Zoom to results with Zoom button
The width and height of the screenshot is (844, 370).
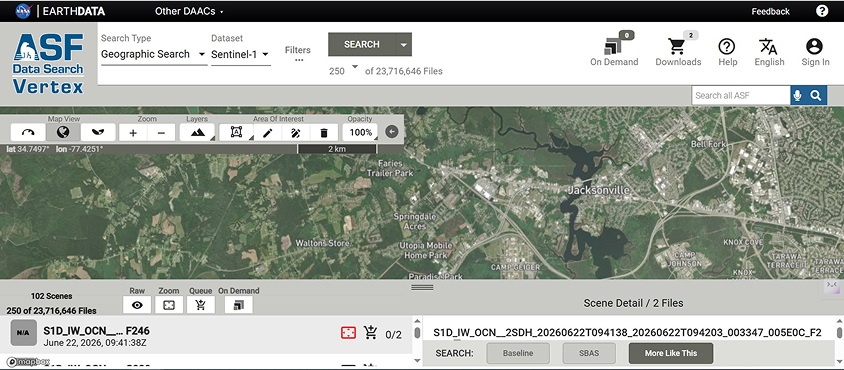169,305
